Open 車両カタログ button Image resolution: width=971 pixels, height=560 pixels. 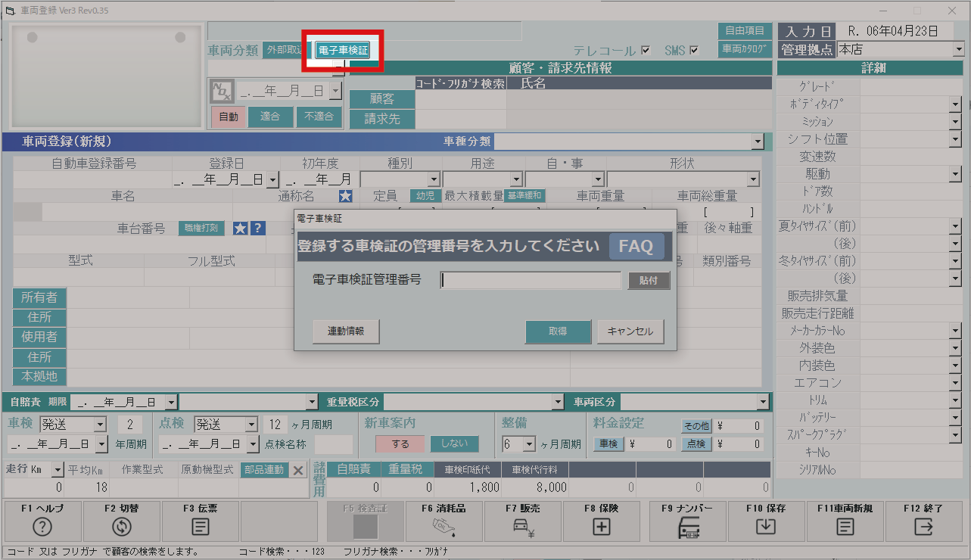pyautogui.click(x=745, y=49)
